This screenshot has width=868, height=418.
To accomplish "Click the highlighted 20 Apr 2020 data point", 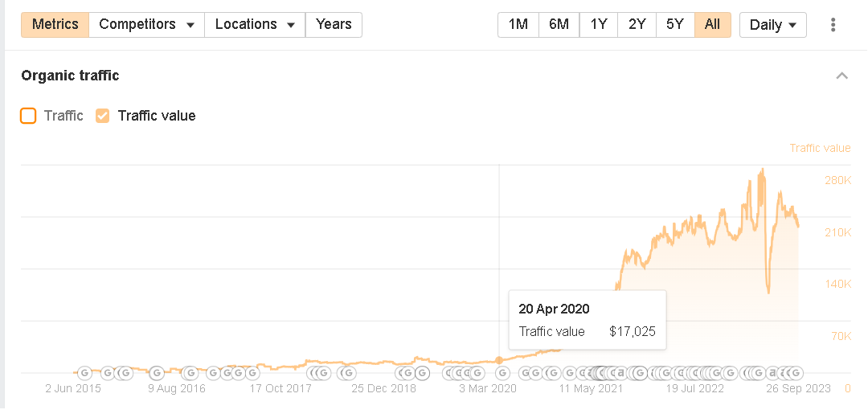I will [x=499, y=360].
